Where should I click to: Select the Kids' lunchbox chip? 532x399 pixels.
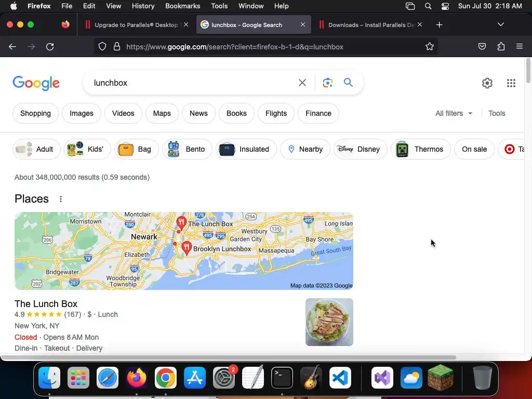[87, 149]
